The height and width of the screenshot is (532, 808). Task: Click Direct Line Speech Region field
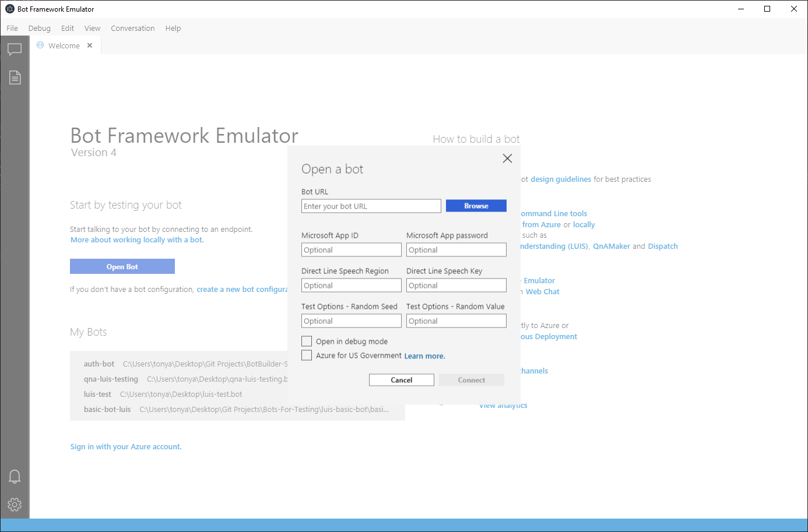click(352, 286)
